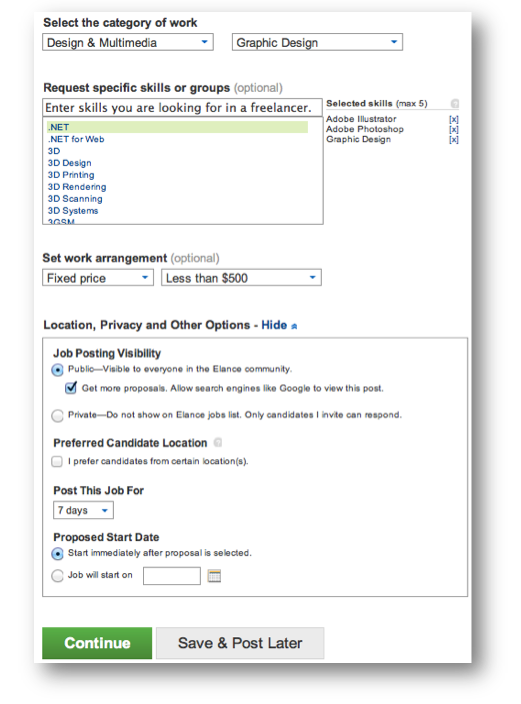Uncheck allow search engines to view post
This screenshot has width=521, height=704.
[71, 388]
